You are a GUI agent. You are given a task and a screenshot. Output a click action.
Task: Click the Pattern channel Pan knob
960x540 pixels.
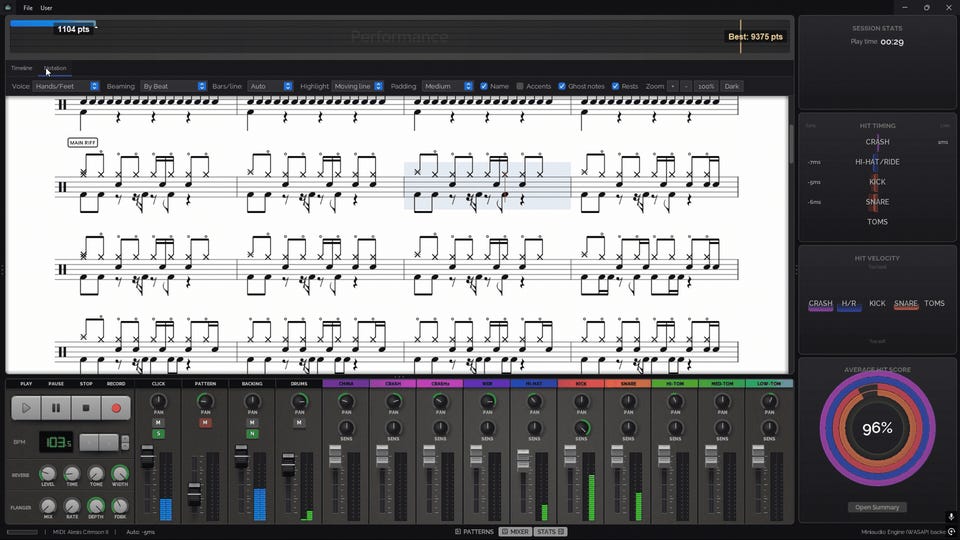click(x=205, y=402)
